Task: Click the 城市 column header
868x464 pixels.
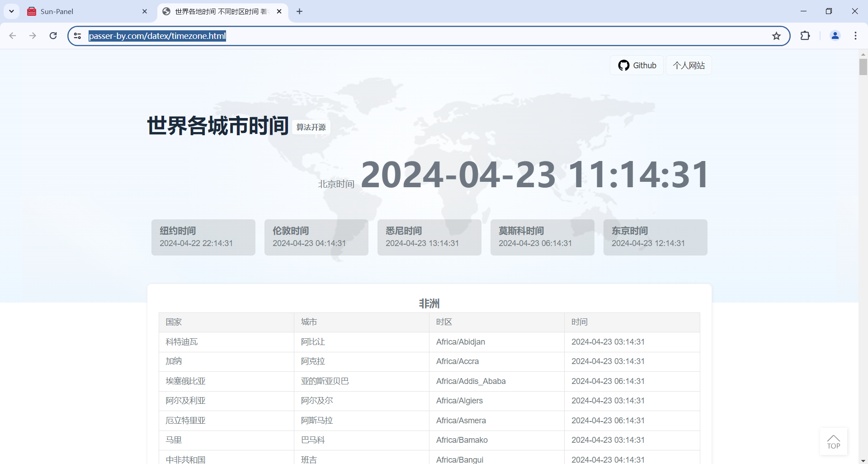Action: coord(362,322)
